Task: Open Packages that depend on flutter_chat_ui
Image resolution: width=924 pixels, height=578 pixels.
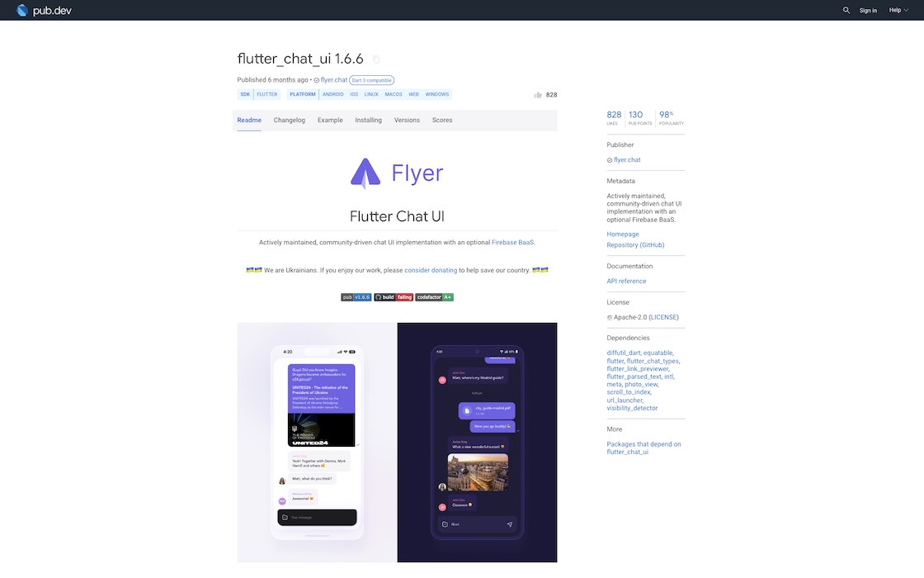Action: [643, 448]
